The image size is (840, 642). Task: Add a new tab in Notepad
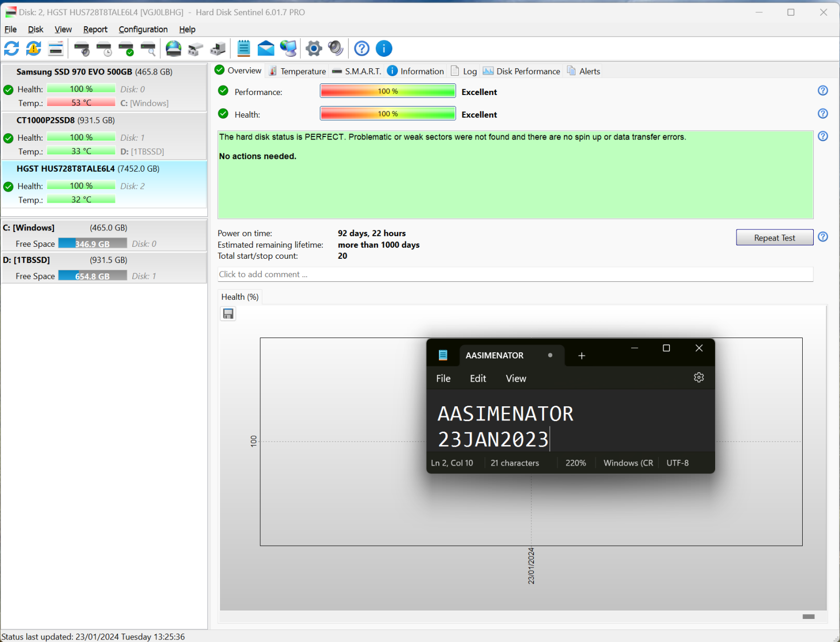coord(582,356)
